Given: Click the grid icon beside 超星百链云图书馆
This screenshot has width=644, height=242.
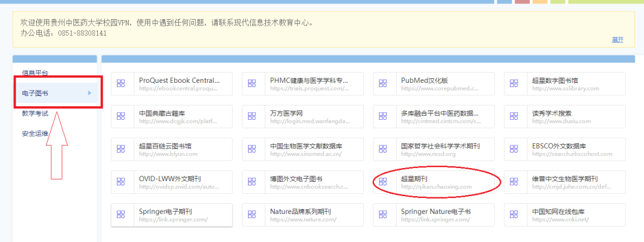Looking at the screenshot, I should click(120, 149).
